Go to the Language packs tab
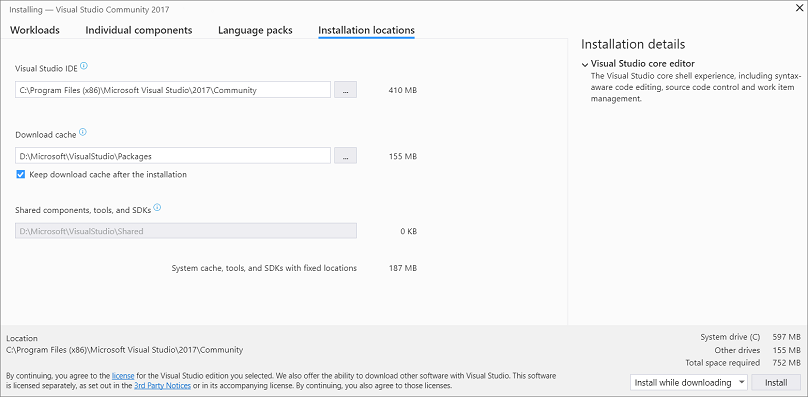Screen dimensions: 808x397 coord(255,30)
